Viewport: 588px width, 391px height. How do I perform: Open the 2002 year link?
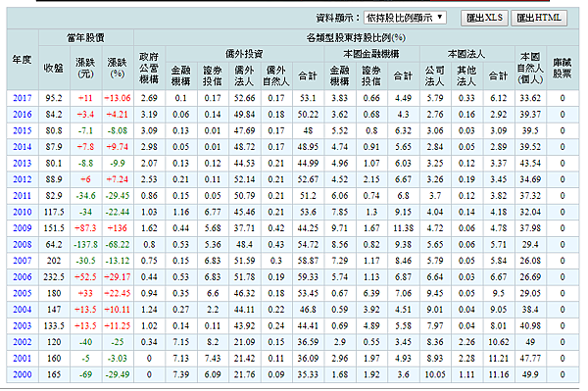pyautogui.click(x=23, y=342)
